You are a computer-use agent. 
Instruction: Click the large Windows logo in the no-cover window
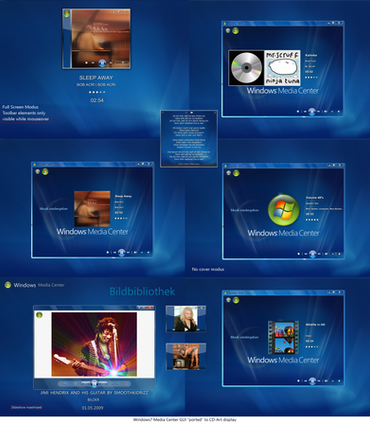(284, 210)
